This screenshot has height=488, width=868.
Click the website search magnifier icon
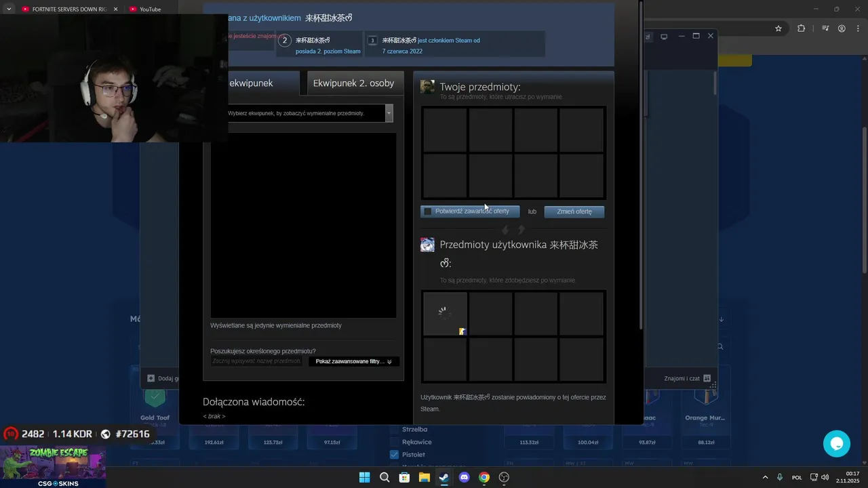pos(720,346)
